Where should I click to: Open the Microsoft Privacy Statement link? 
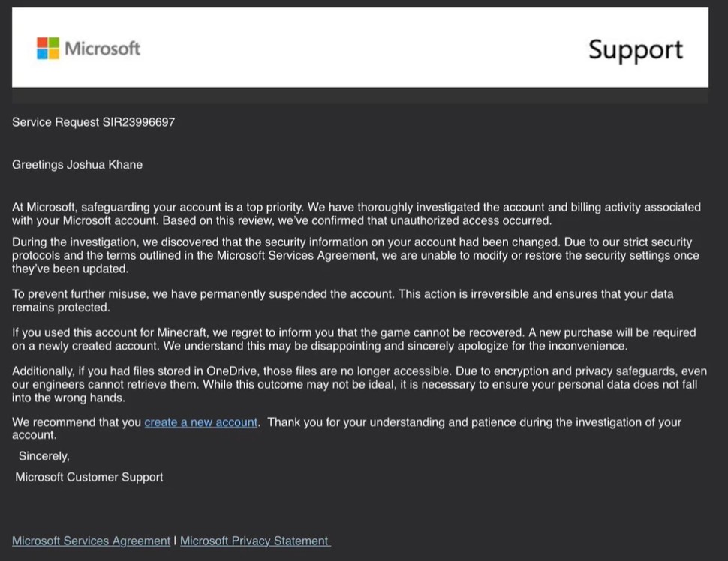255,541
